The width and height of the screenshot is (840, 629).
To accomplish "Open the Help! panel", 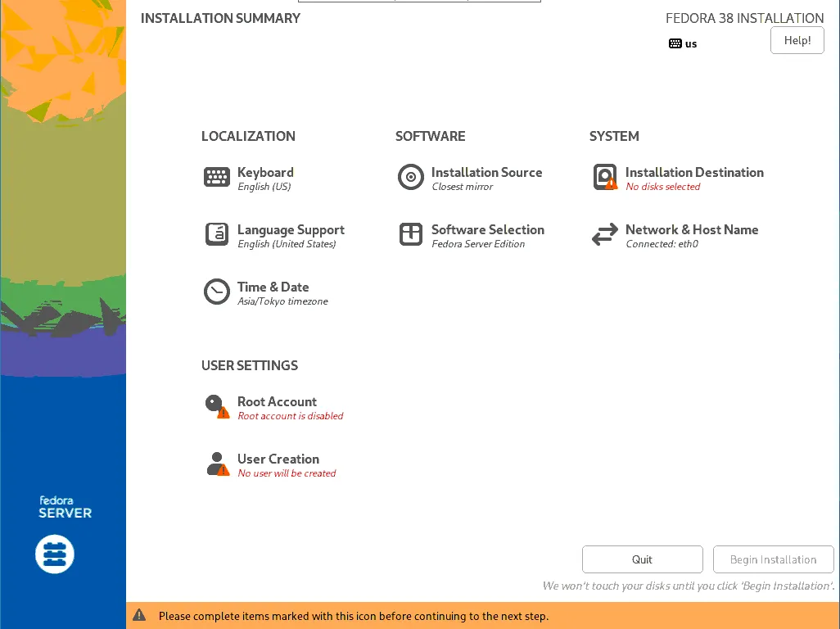I will [x=797, y=39].
